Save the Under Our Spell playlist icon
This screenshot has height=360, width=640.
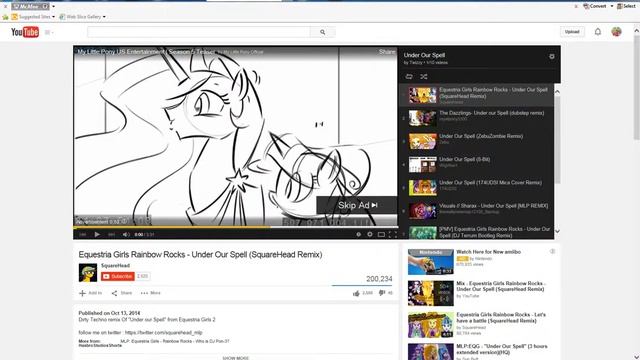click(551, 57)
